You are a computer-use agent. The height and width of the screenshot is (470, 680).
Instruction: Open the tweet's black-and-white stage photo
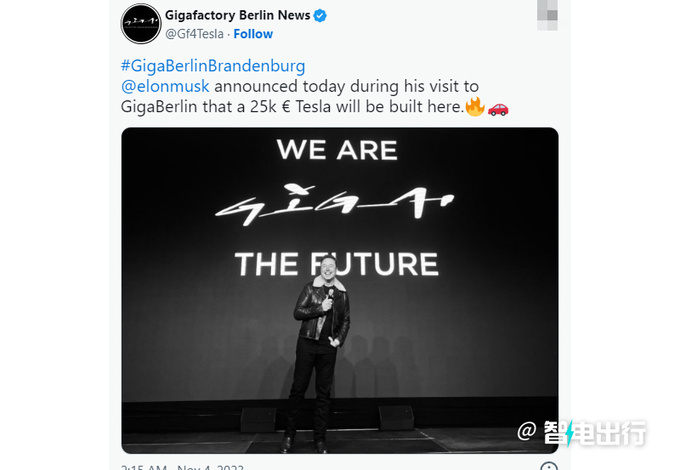(x=340, y=290)
